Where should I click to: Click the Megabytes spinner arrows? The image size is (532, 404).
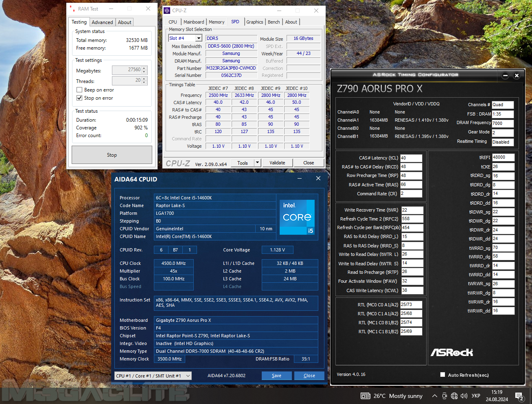144,70
